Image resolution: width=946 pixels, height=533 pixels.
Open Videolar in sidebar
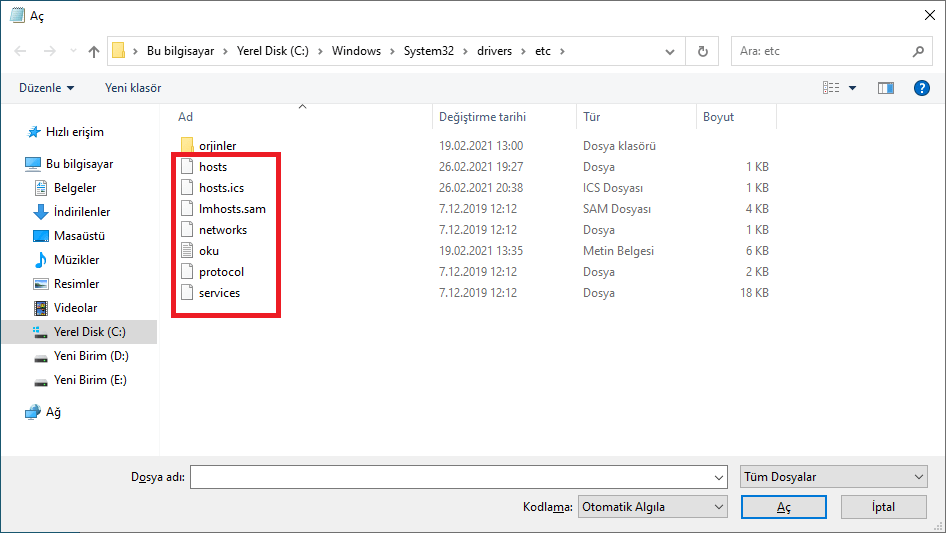point(75,308)
